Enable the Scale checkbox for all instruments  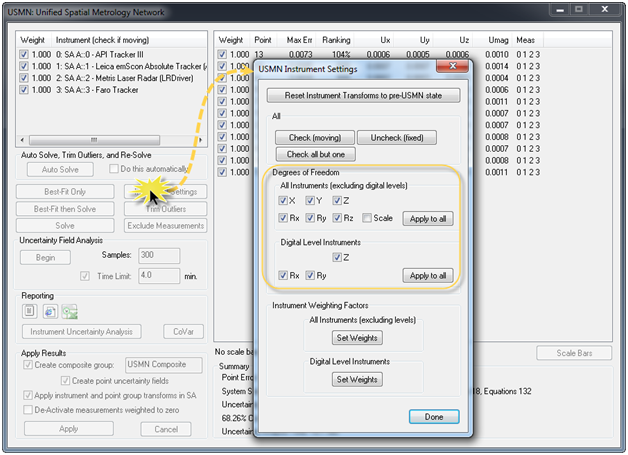[369, 218]
